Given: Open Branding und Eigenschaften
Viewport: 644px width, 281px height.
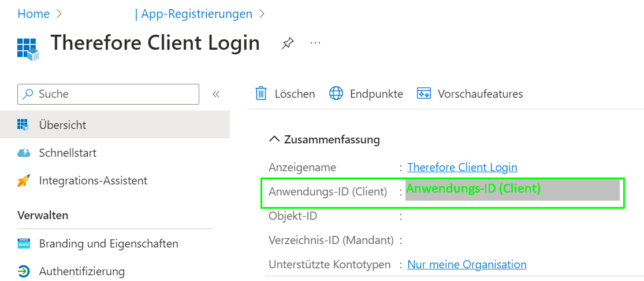Looking at the screenshot, I should tap(109, 243).
